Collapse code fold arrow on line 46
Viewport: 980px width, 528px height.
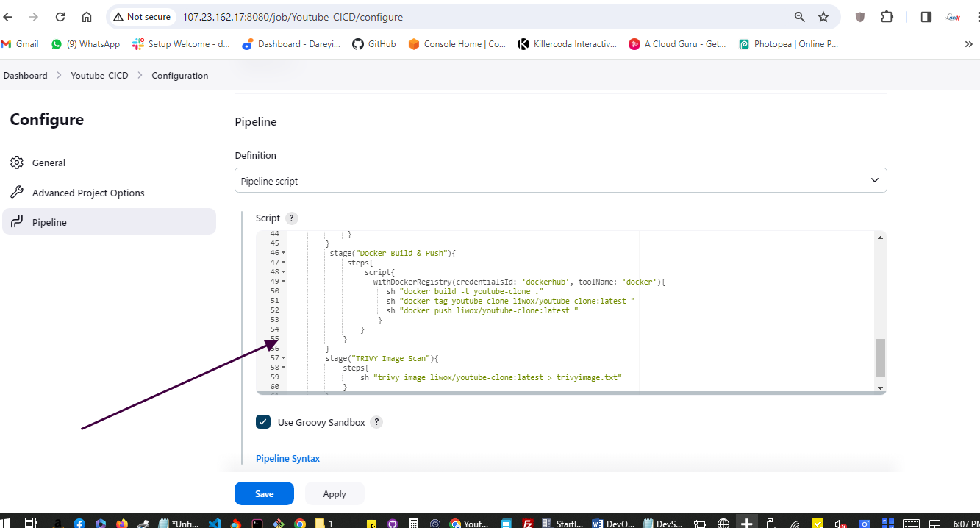click(x=284, y=253)
